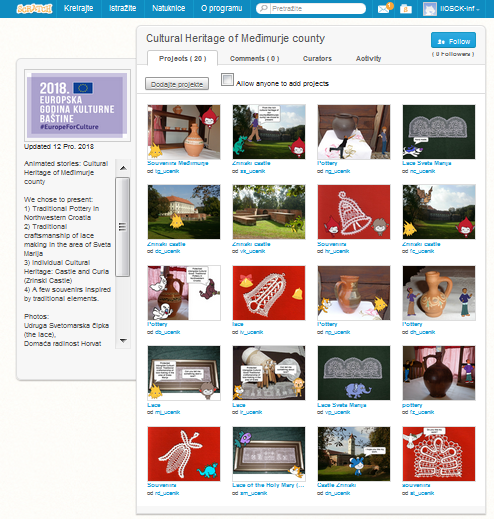
Task: Open Souvenirs link by hr_ucenik
Action: tap(332, 244)
